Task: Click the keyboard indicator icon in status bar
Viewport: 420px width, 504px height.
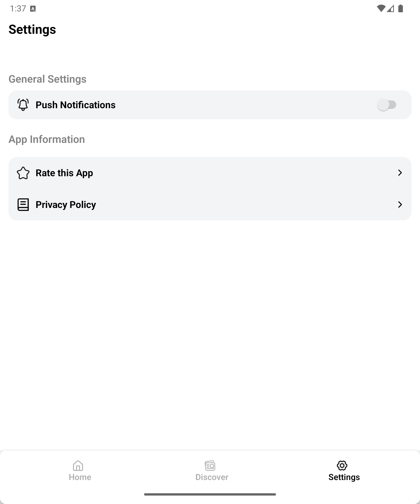Action: [x=33, y=9]
